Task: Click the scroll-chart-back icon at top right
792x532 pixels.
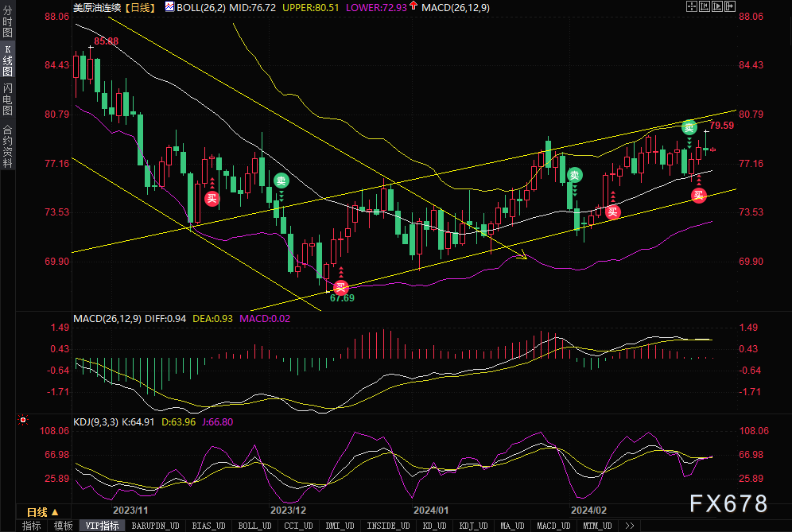Action: 704,6
